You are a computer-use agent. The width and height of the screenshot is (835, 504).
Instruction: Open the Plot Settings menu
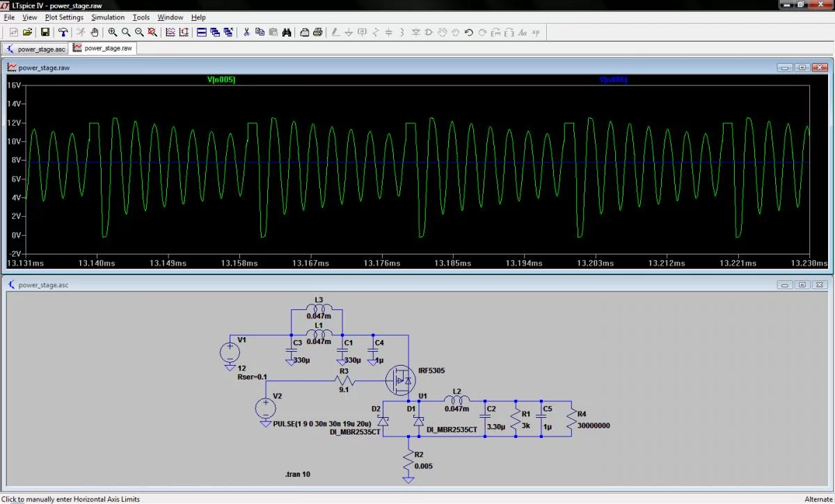point(64,17)
